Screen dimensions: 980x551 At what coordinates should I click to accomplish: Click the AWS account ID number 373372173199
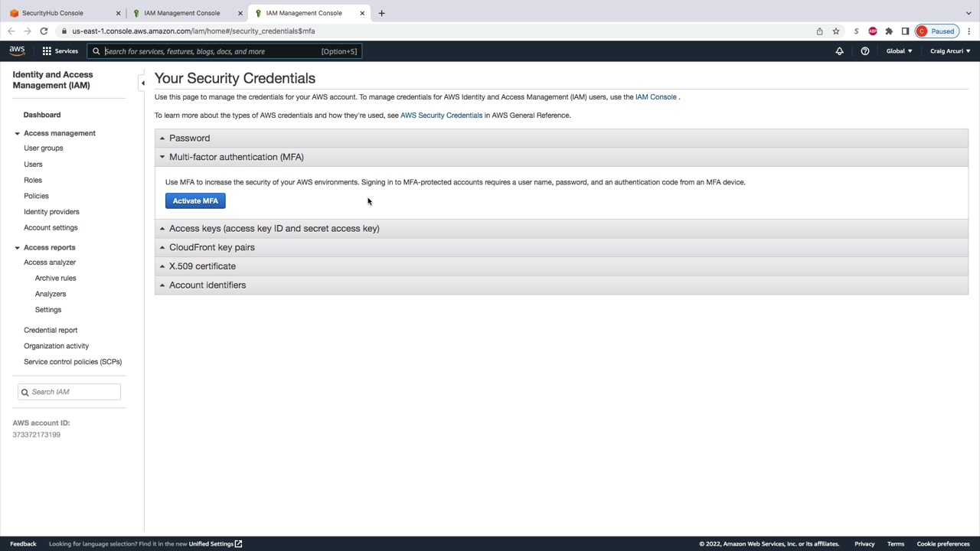coord(37,435)
